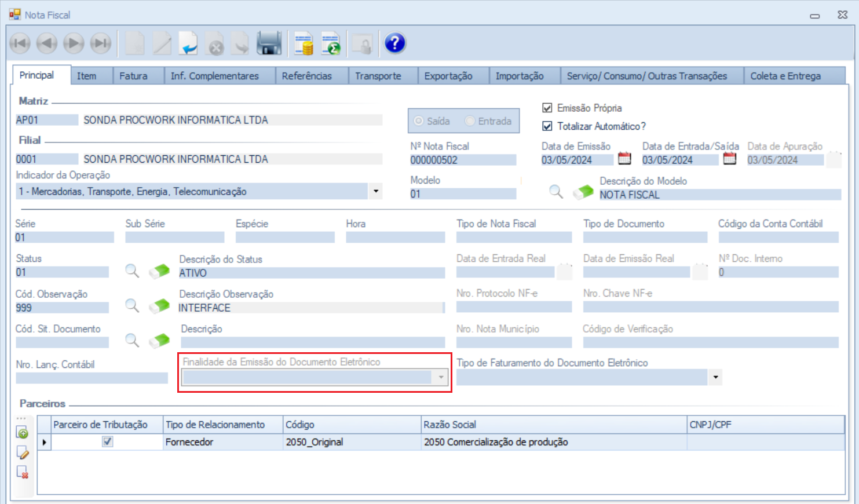Expand the Indicador da Operação dropdown
Screen dimensions: 859x504
click(x=376, y=191)
